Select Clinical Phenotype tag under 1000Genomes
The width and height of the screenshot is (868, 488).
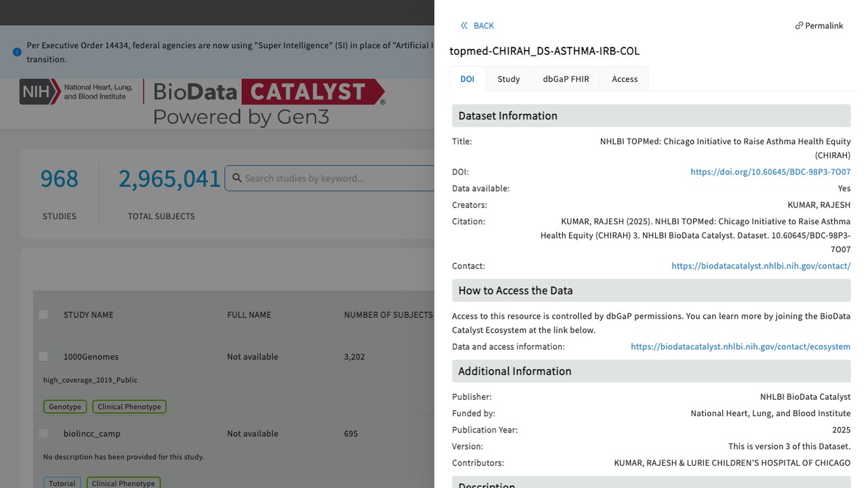click(x=130, y=407)
